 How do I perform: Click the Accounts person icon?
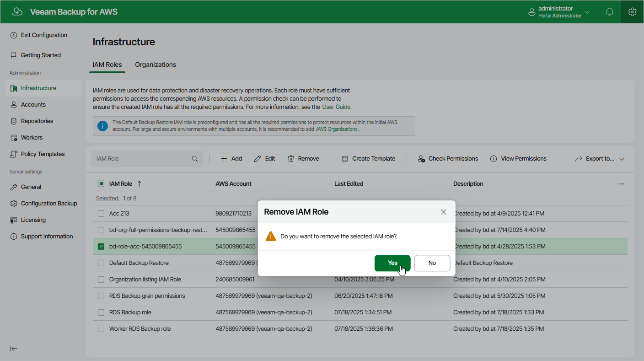pyautogui.click(x=14, y=105)
